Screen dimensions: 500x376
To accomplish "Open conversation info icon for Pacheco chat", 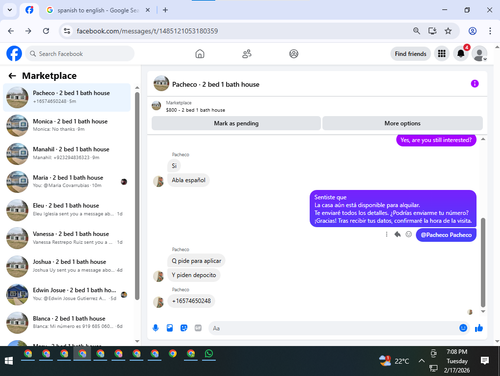I will (475, 84).
